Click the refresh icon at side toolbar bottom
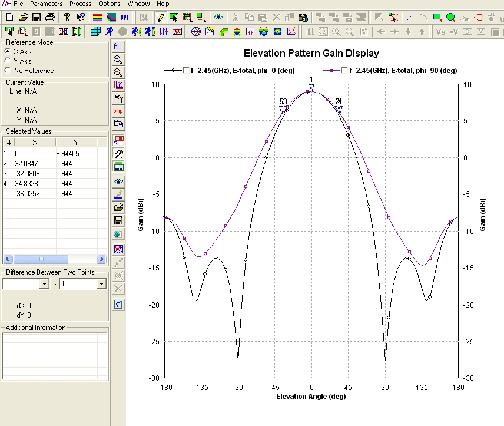 pos(118,304)
